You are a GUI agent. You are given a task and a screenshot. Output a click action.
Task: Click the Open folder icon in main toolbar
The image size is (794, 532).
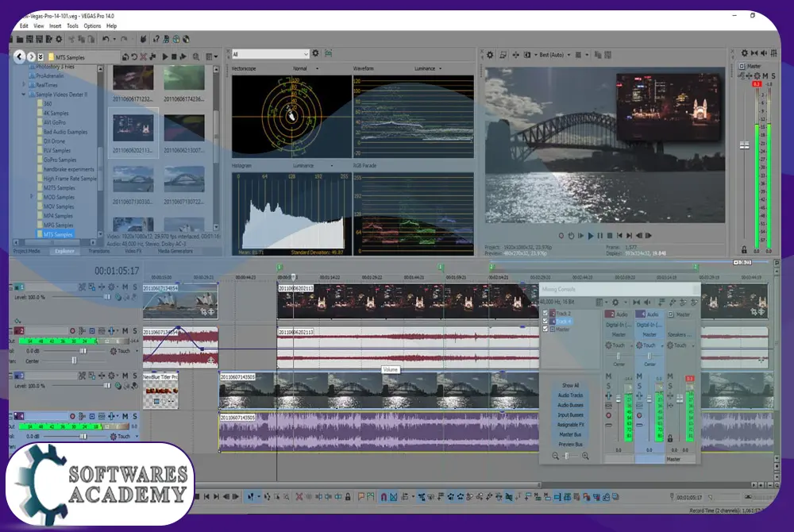click(20, 39)
